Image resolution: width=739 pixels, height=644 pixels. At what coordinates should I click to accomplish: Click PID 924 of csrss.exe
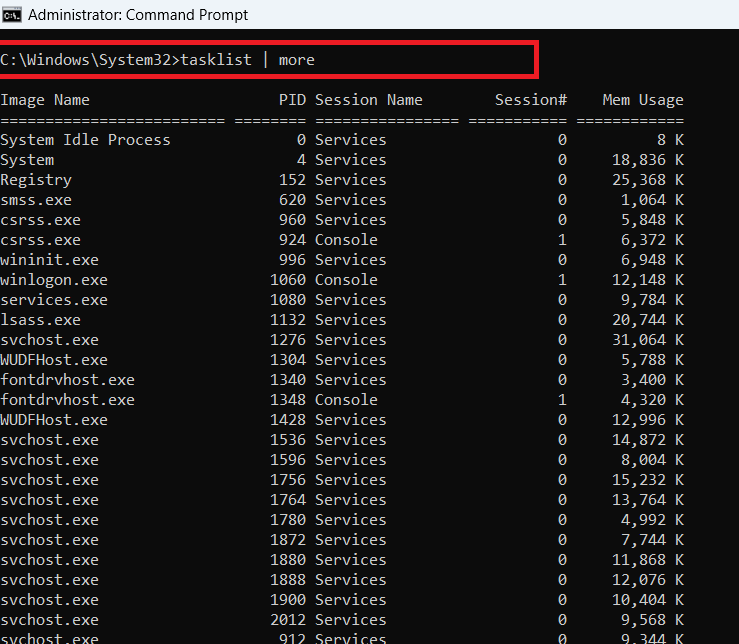point(292,240)
